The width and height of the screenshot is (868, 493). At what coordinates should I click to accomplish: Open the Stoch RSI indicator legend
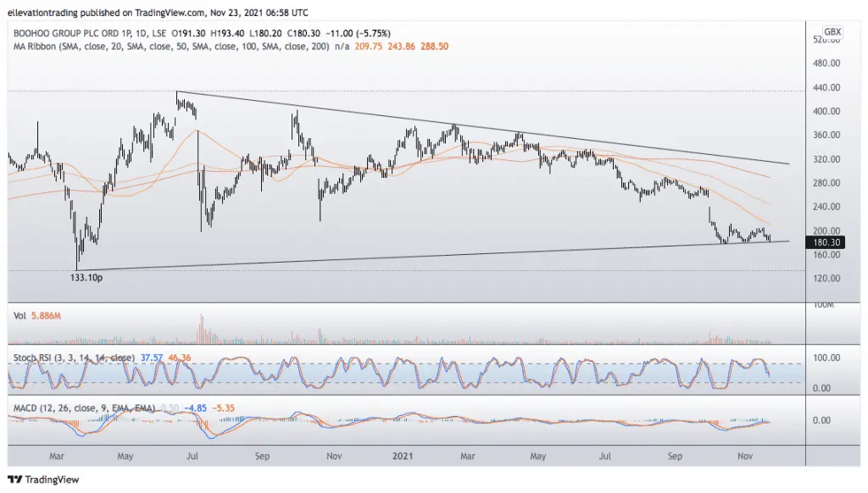(74, 357)
